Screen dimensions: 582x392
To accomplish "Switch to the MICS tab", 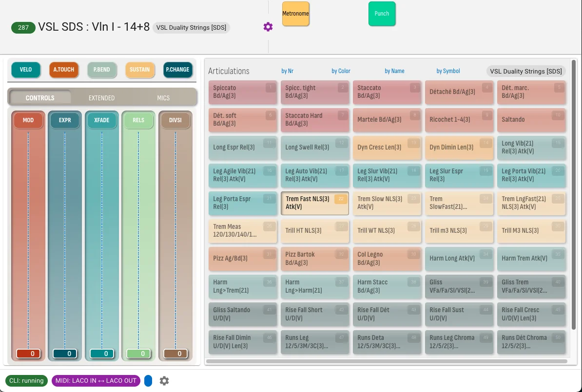I will click(x=163, y=98).
